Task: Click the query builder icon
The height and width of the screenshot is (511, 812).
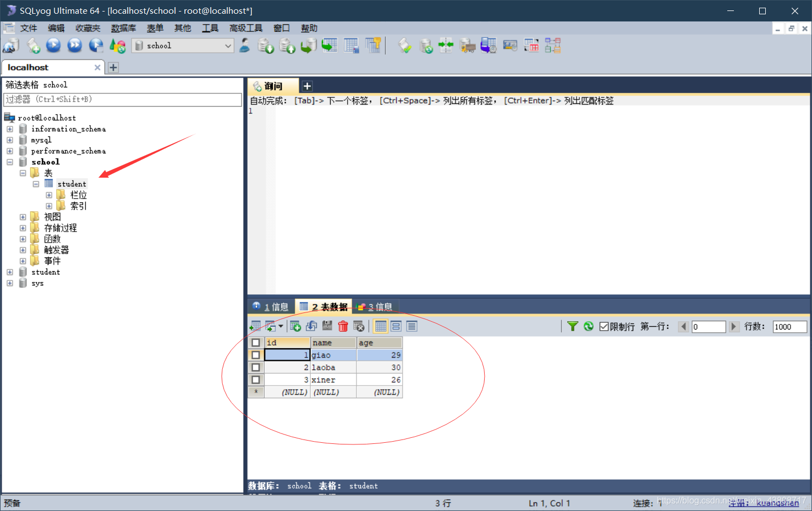Action: 531,46
